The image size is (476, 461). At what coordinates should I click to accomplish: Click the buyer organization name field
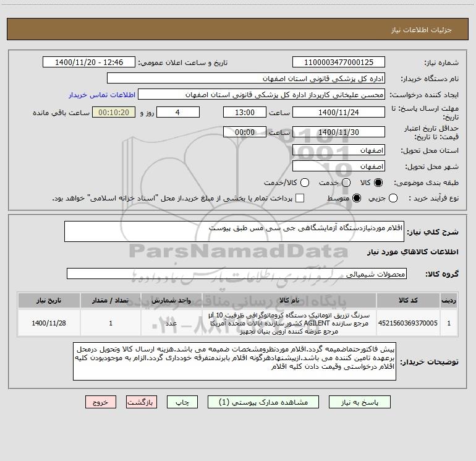click(246, 78)
